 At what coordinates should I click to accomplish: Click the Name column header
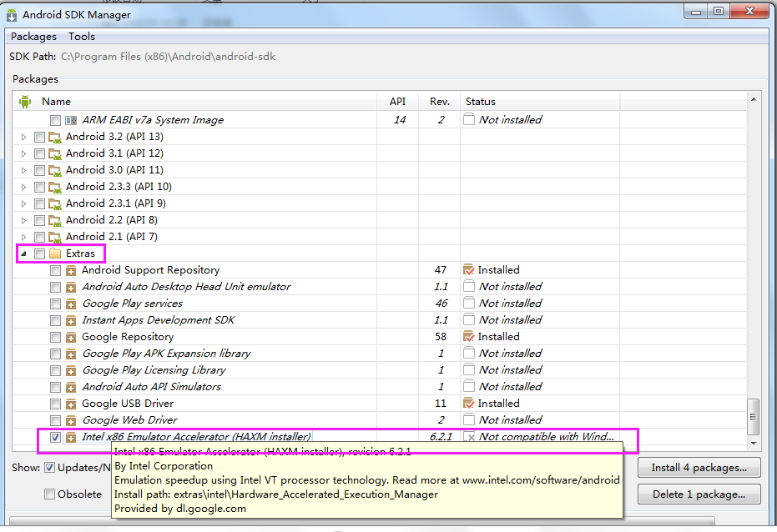coord(194,102)
